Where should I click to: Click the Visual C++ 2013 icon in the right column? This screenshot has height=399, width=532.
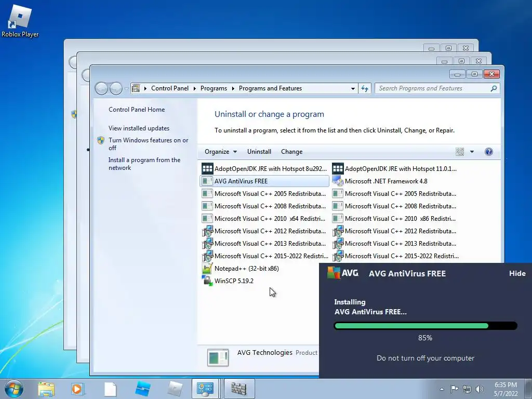[x=338, y=244]
